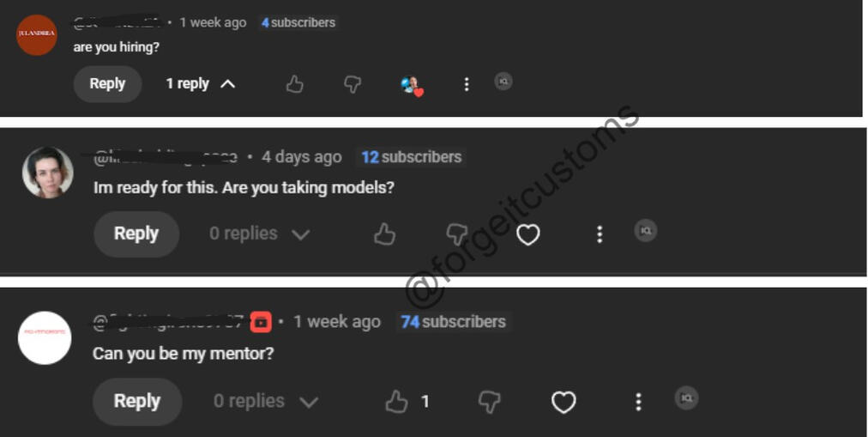
Task: Open three-dot menu for 'are you hiring?' comment
Action: (x=467, y=84)
